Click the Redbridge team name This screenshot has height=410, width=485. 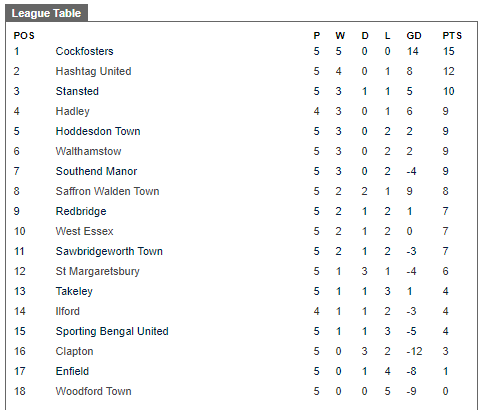coord(81,211)
